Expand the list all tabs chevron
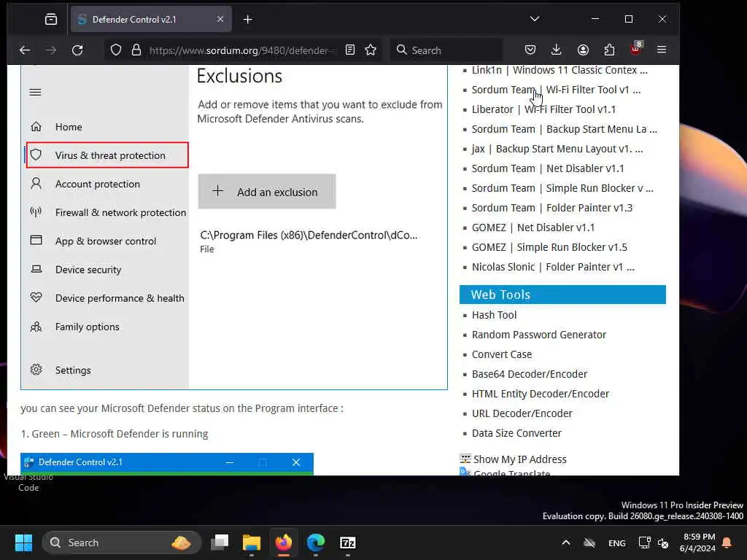The width and height of the screenshot is (747, 560). coord(535,18)
